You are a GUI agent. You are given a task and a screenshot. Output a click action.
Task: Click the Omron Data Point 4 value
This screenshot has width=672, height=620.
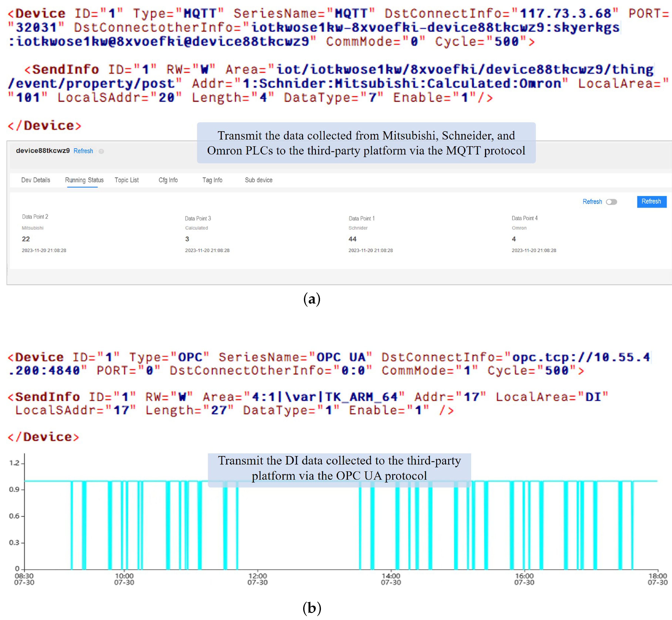pos(514,239)
